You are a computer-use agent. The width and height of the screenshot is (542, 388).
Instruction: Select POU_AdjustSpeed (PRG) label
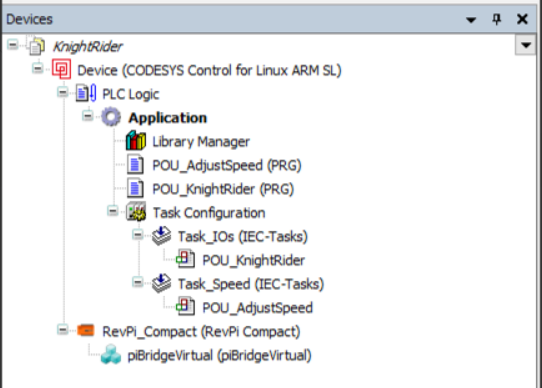point(227,165)
